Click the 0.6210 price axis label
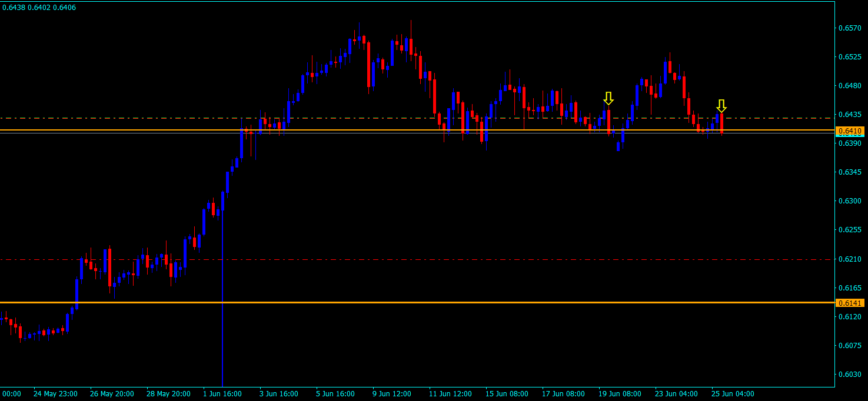Screen dimensions: 868x401 pyautogui.click(x=850, y=259)
